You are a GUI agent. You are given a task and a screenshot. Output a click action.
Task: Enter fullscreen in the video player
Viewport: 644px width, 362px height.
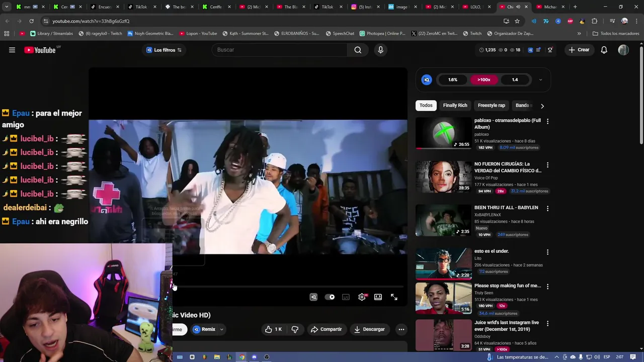394,297
